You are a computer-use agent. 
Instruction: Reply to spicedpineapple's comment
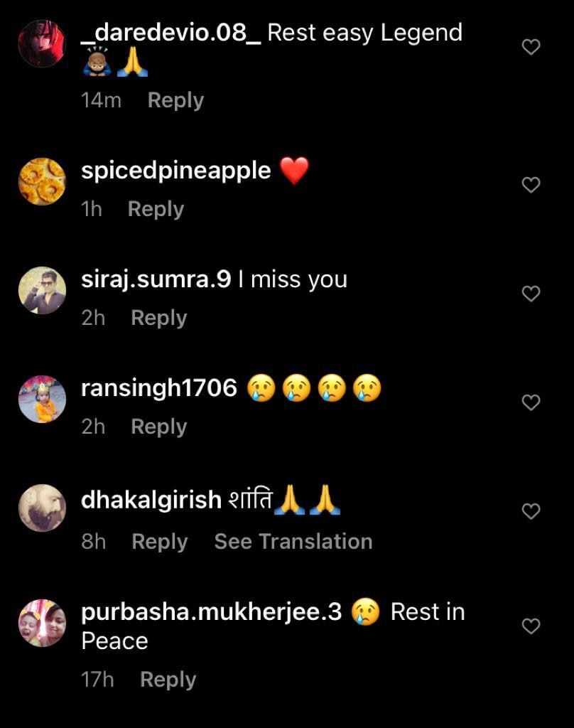click(156, 209)
